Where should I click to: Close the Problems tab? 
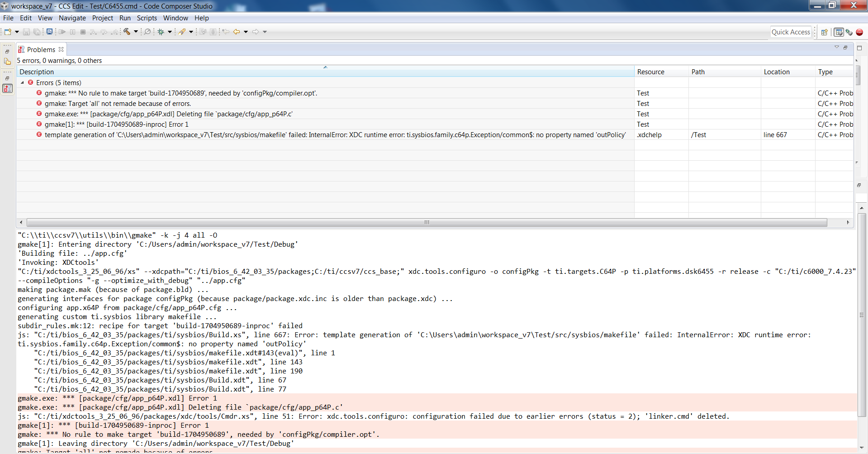coord(61,49)
